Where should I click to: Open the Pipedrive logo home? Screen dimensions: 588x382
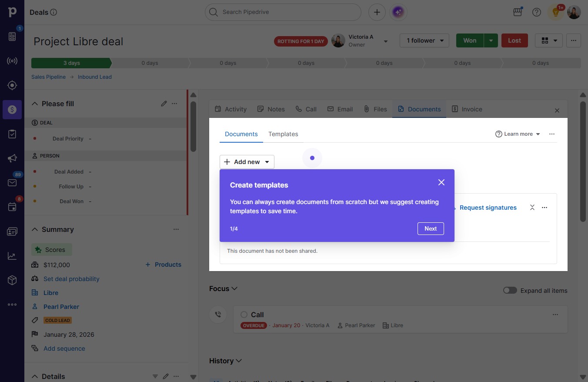12,12
